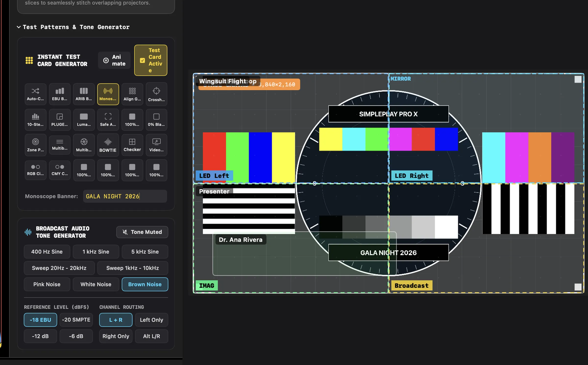Choose Alt L/R channel routing
588x365 pixels.
tap(152, 336)
